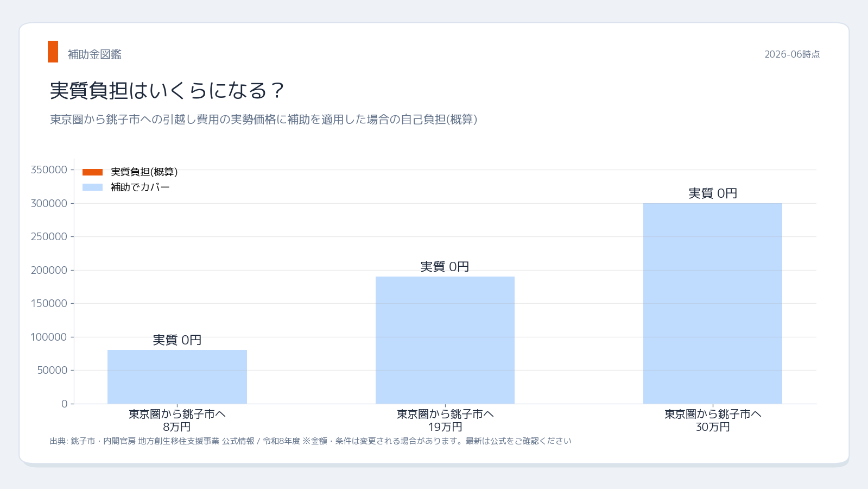The image size is (868, 489).
Task: Click the y-axis value 150000
Action: [x=49, y=304]
